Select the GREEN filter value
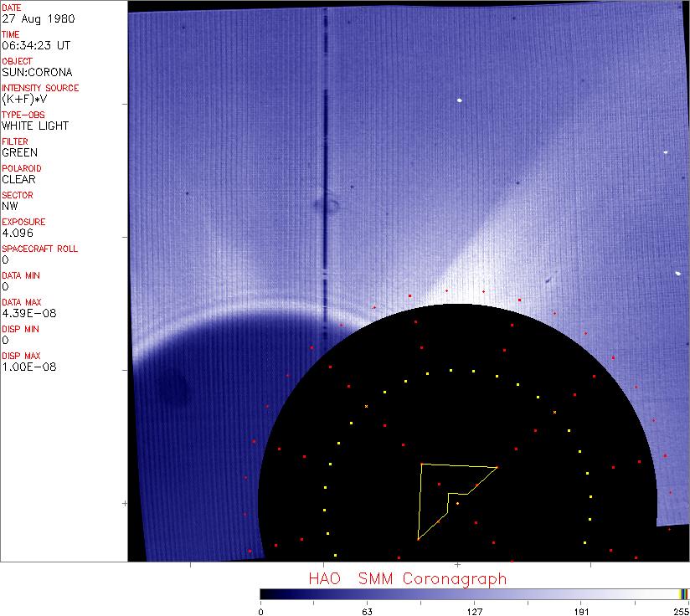The image size is (690, 616). pyautogui.click(x=20, y=153)
